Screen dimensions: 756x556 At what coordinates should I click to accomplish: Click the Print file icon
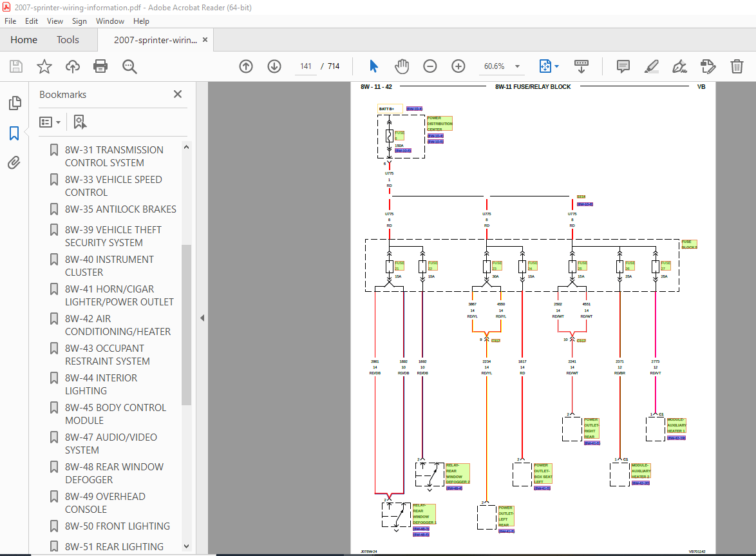click(x=100, y=66)
